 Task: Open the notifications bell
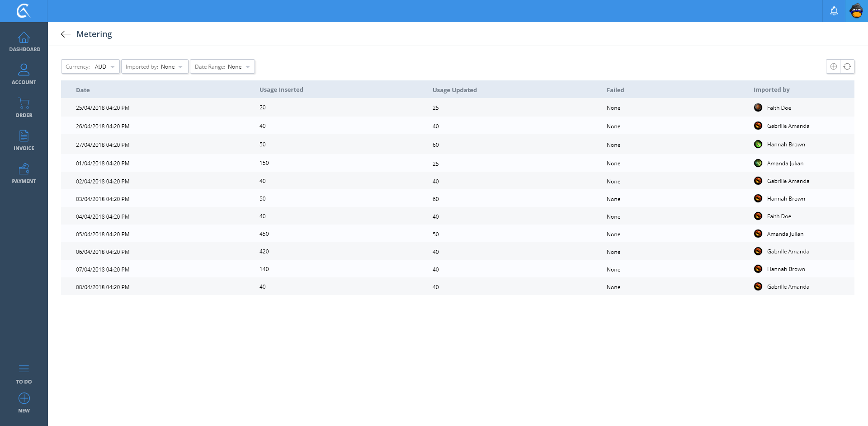[x=834, y=11]
